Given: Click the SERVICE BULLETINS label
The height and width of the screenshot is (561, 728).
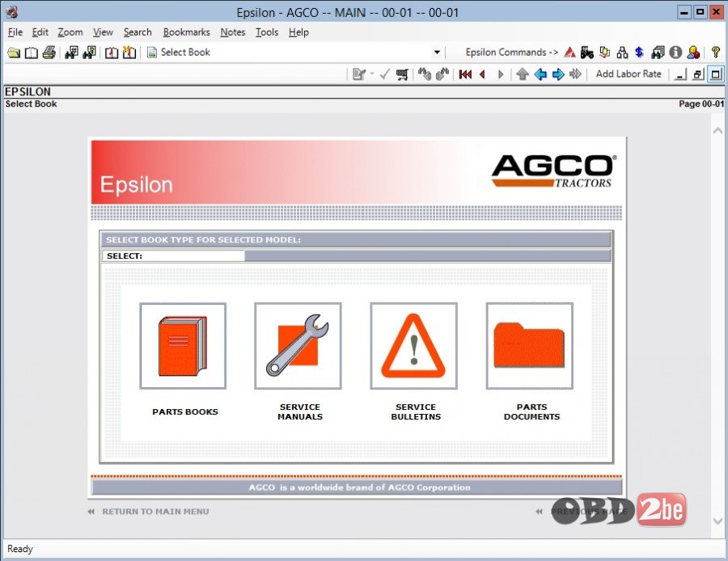Looking at the screenshot, I should click(x=416, y=411).
